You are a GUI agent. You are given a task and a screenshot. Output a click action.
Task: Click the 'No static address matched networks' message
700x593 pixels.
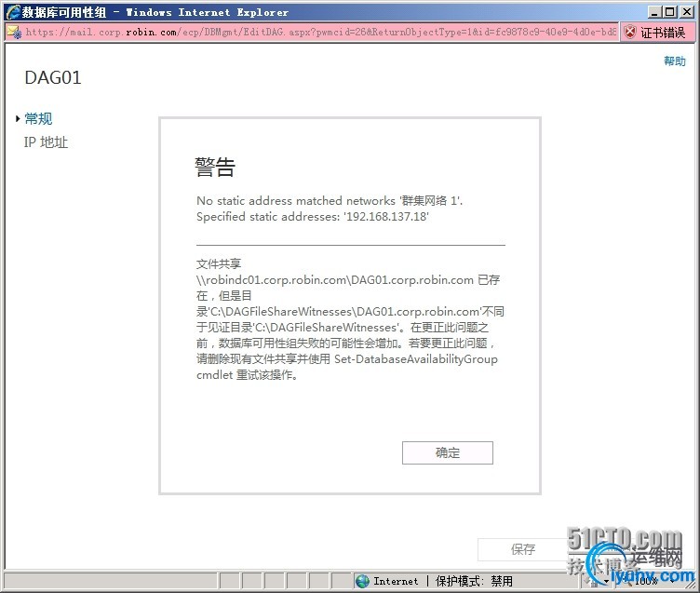pos(330,200)
